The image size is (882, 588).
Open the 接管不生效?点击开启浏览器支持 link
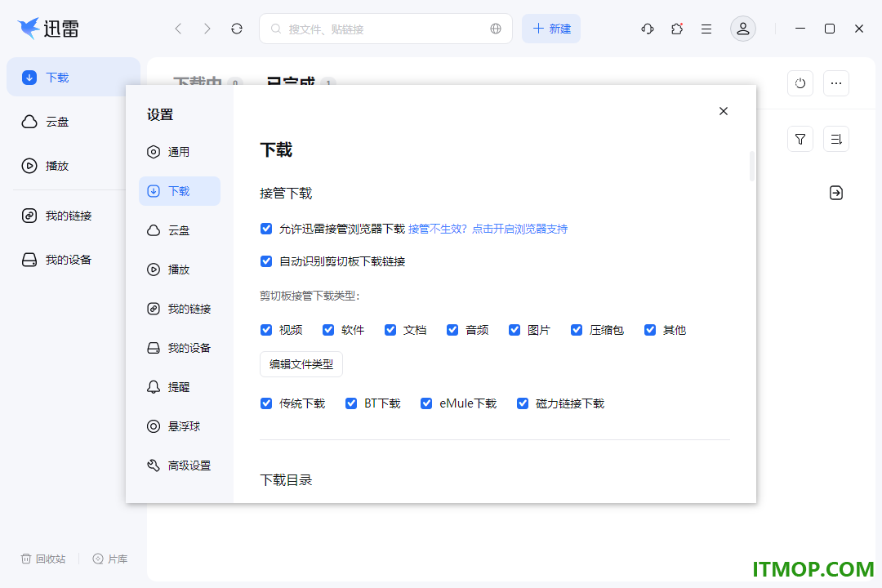pos(488,229)
